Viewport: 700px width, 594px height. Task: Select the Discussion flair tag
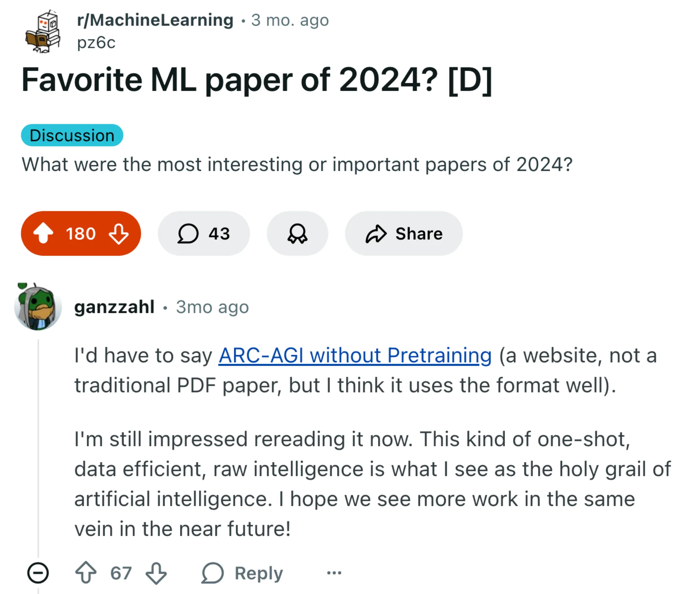[x=72, y=135]
